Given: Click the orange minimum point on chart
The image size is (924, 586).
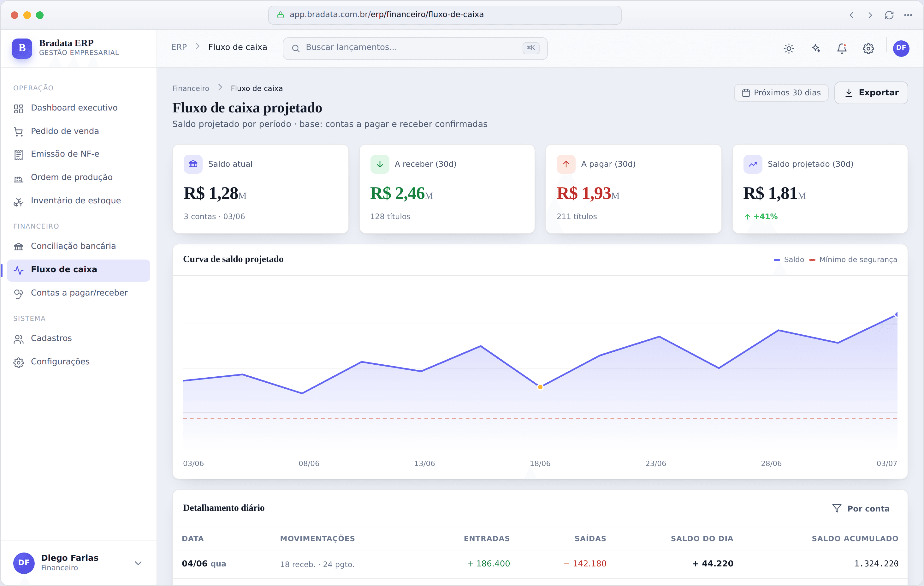Looking at the screenshot, I should click(540, 387).
